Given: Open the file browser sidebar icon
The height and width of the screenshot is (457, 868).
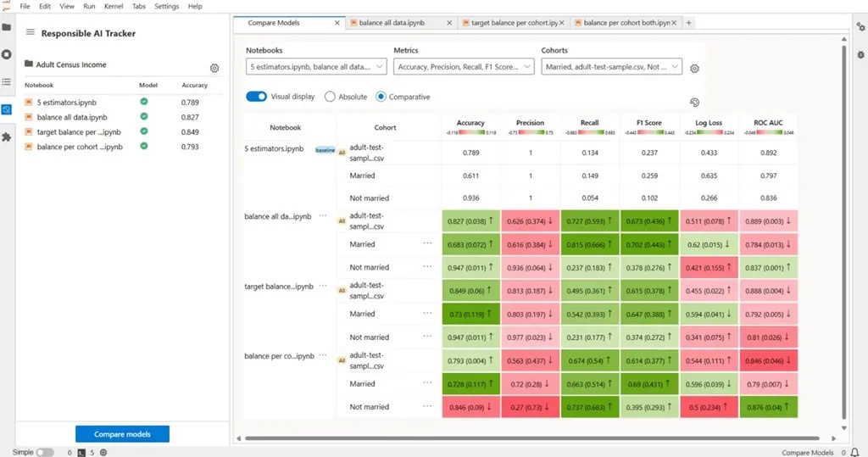Looking at the screenshot, I should point(7,26).
